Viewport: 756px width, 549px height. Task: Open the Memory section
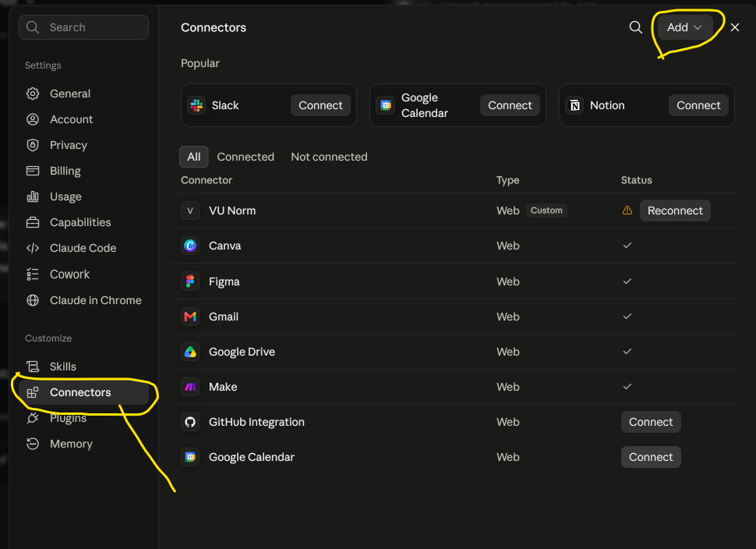click(x=83, y=444)
